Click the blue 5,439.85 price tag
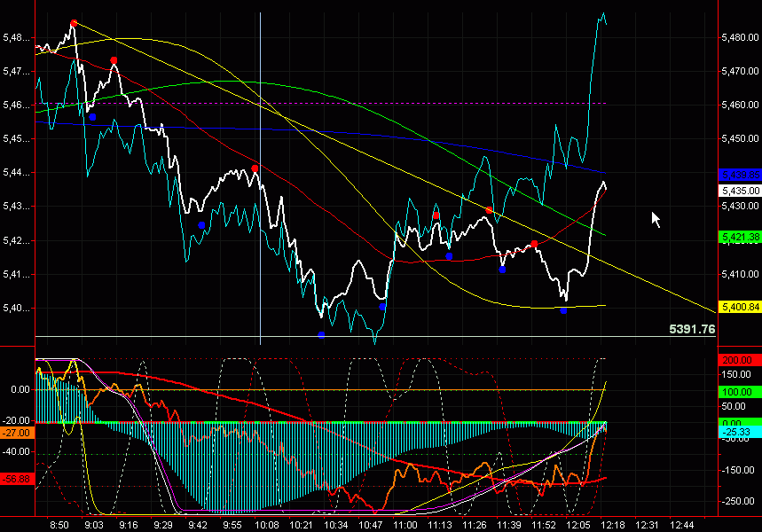 [738, 176]
